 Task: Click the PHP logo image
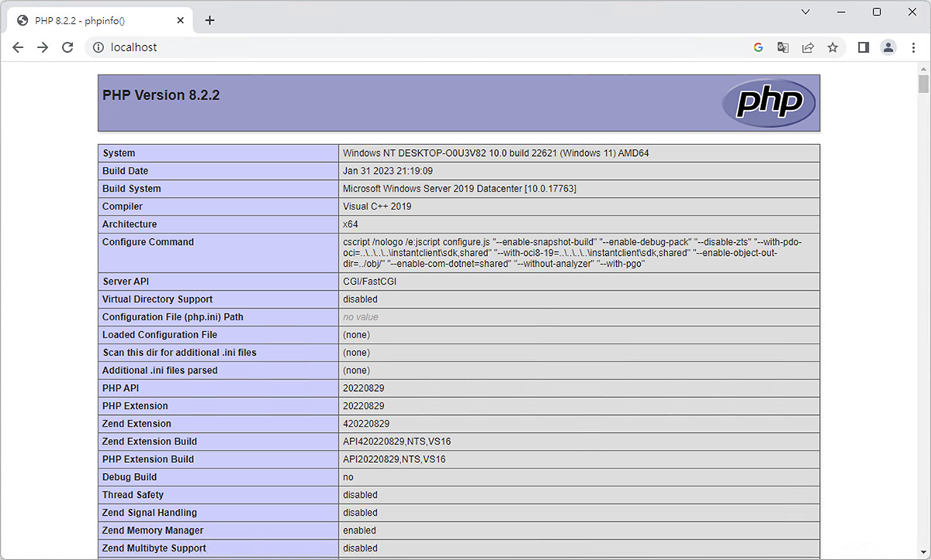769,103
